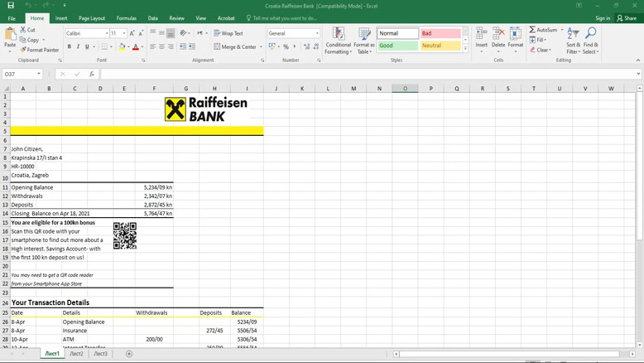Image resolution: width=644 pixels, height=363 pixels.
Task: Toggle Wrap Text
Action: coord(228,33)
